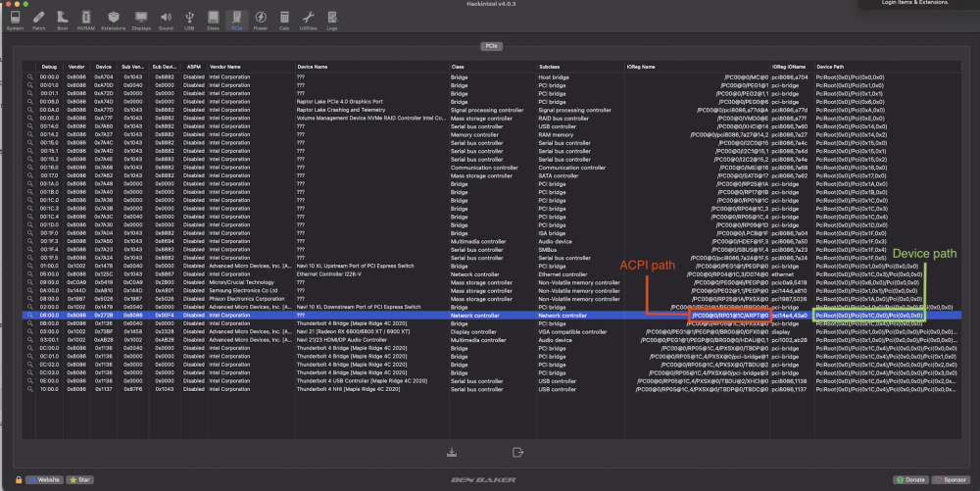Select 'Navi 10 XL Upstream Port' device row
Viewport: 980px width, 491px height.
coord(491,267)
